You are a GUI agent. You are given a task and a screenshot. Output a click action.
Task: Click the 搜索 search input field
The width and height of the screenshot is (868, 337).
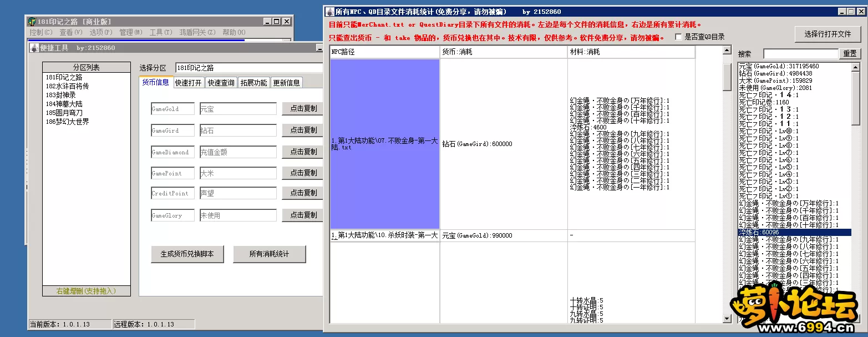pos(800,54)
